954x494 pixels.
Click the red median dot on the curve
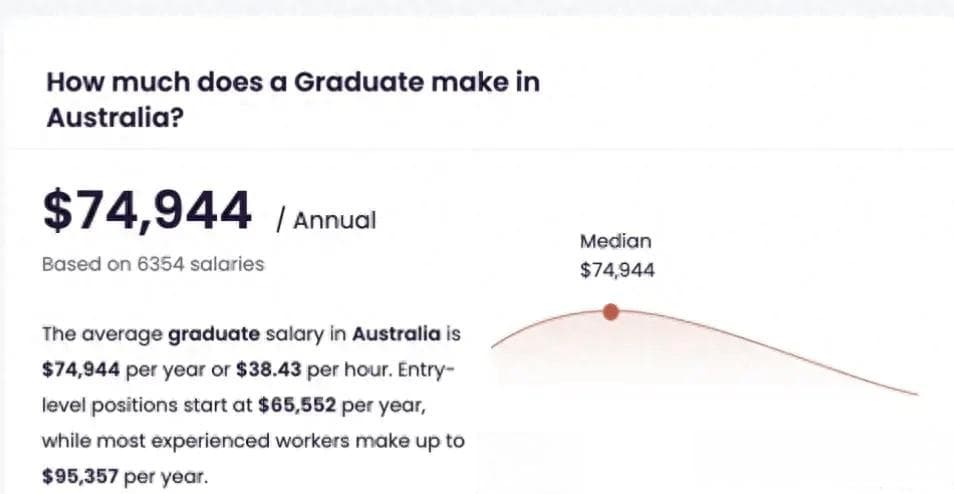pyautogui.click(x=611, y=312)
